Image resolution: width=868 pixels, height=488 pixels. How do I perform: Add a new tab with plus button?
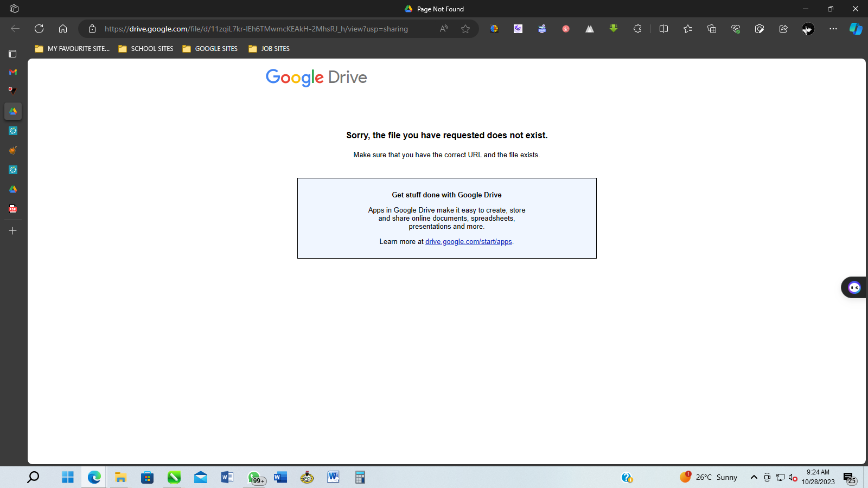tap(13, 231)
